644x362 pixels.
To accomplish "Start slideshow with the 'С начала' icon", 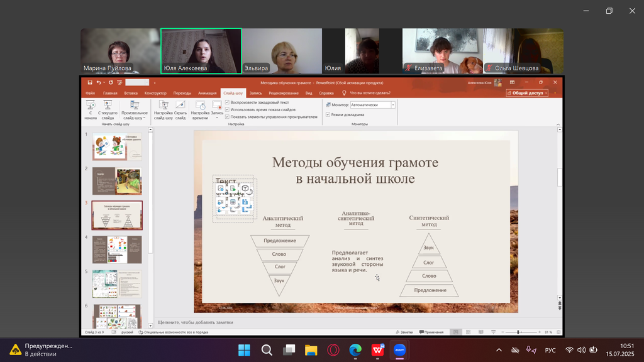I will tap(91, 106).
